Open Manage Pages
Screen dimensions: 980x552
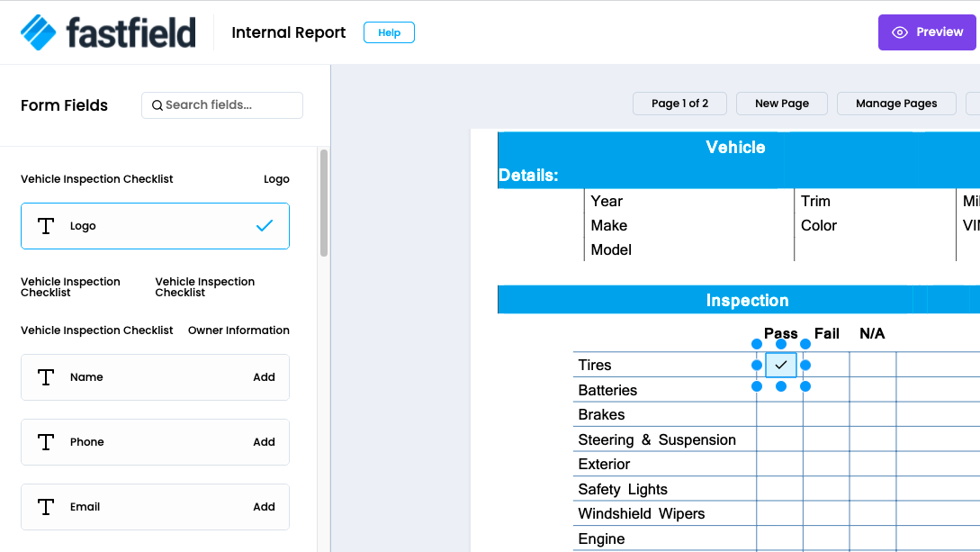pyautogui.click(x=896, y=104)
